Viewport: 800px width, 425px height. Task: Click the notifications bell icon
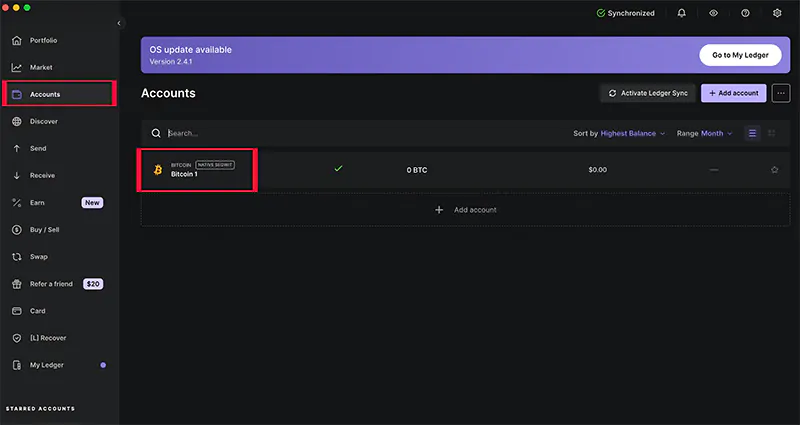point(681,13)
